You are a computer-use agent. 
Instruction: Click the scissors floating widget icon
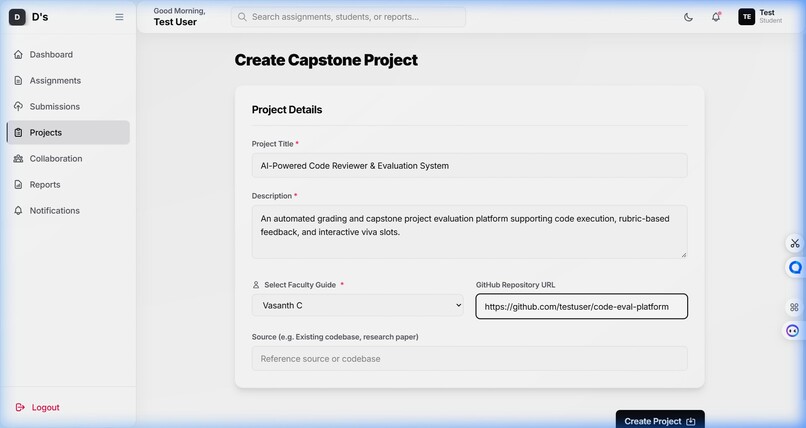coord(795,243)
